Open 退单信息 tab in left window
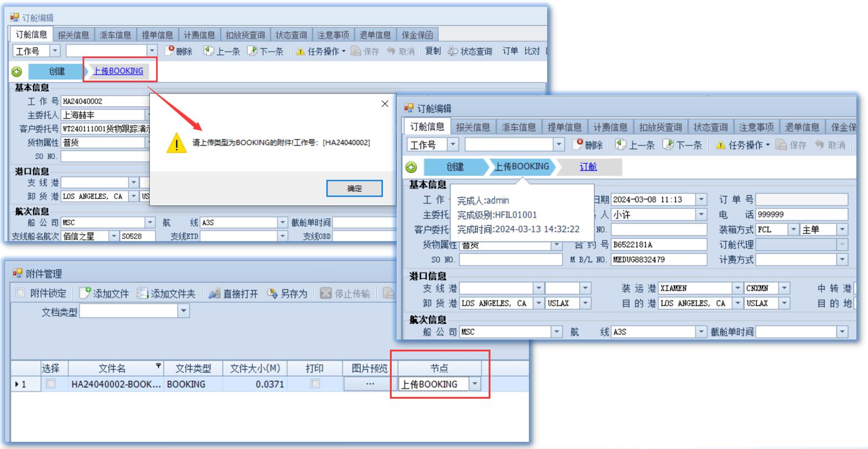This screenshot has width=868, height=449. [375, 35]
